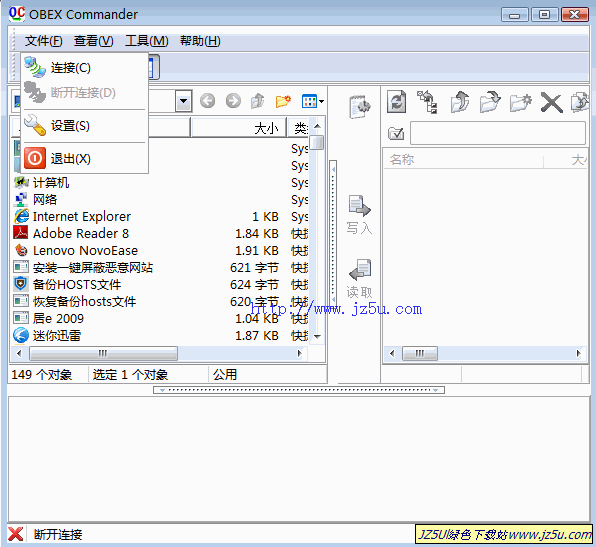Create a new folder on the device
The width and height of the screenshot is (596, 547).
(x=520, y=102)
